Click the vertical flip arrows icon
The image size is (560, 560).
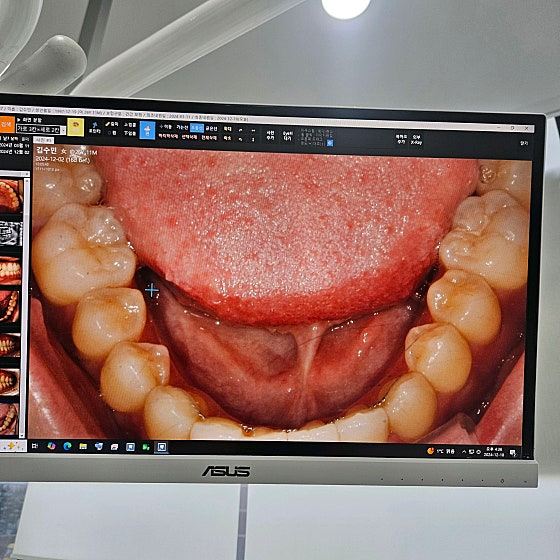253,140
